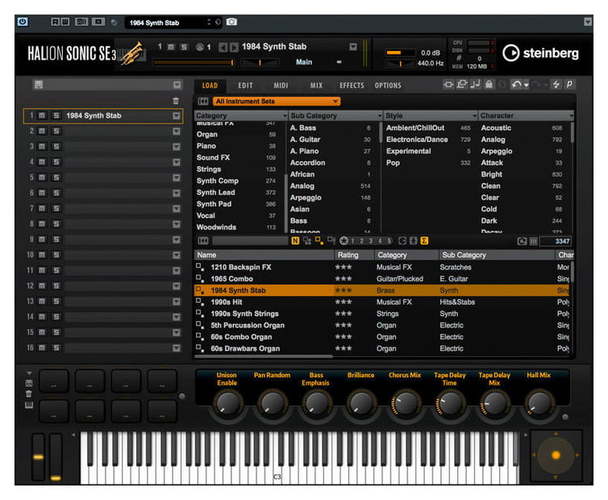Open load menu for slot 8
The image size is (608, 500).
click(176, 224)
